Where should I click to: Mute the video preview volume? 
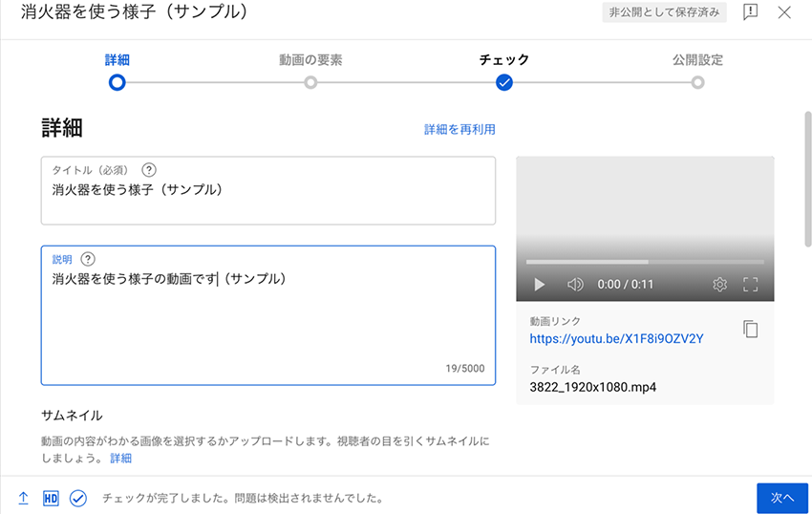(x=575, y=285)
